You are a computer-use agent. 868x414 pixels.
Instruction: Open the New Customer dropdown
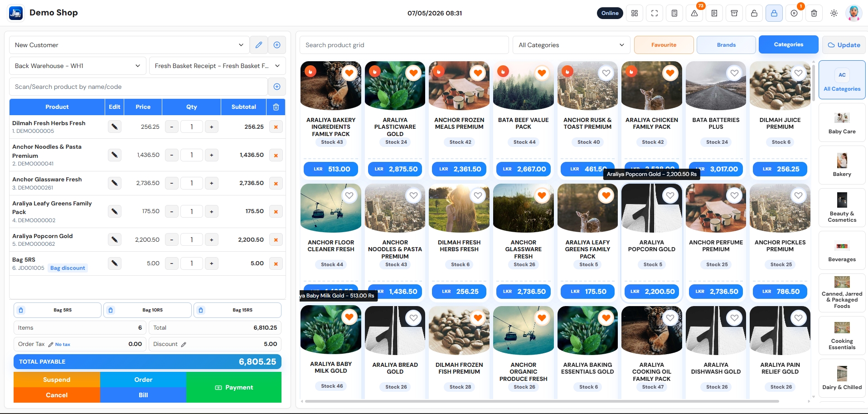pos(129,45)
